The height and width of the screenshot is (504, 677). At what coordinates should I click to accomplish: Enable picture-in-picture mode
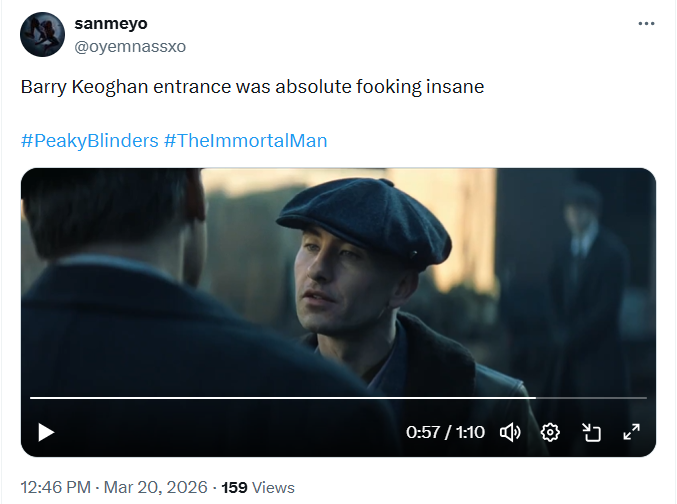pyautogui.click(x=591, y=432)
